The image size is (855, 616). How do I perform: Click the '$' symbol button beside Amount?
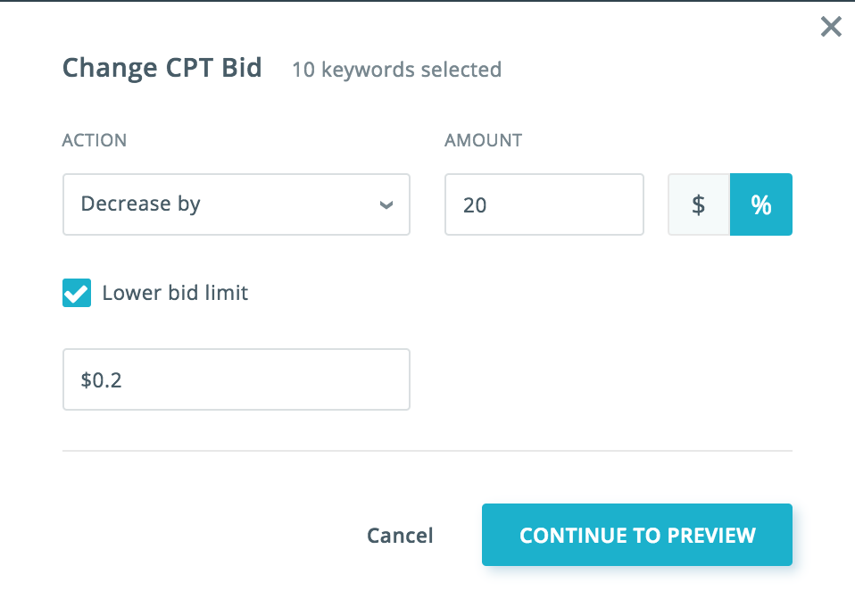(x=699, y=204)
